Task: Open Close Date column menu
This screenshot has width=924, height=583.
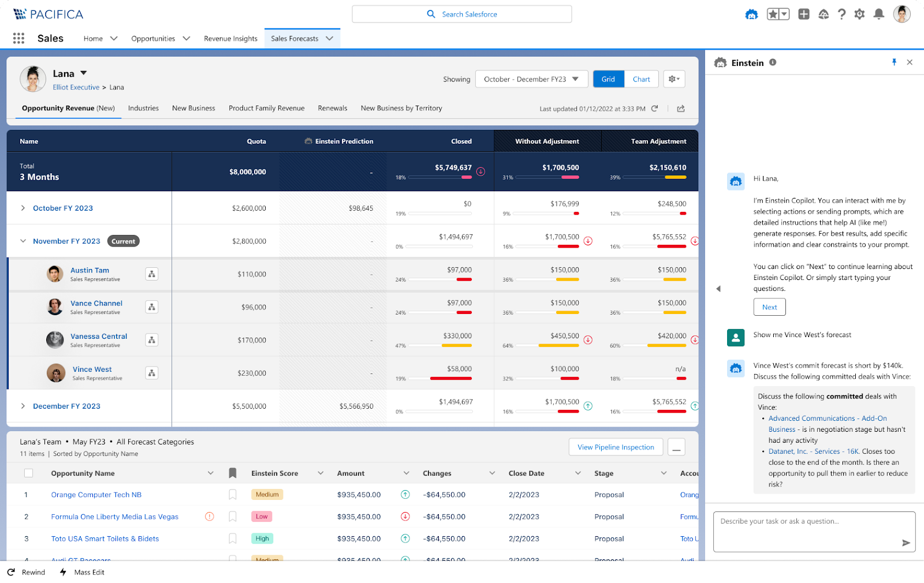Action: tap(578, 473)
